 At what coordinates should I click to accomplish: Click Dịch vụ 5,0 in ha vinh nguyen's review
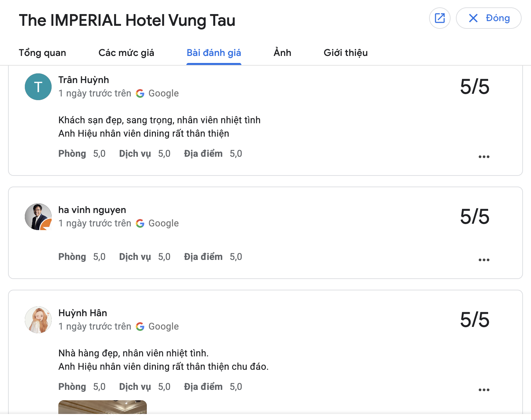145,257
